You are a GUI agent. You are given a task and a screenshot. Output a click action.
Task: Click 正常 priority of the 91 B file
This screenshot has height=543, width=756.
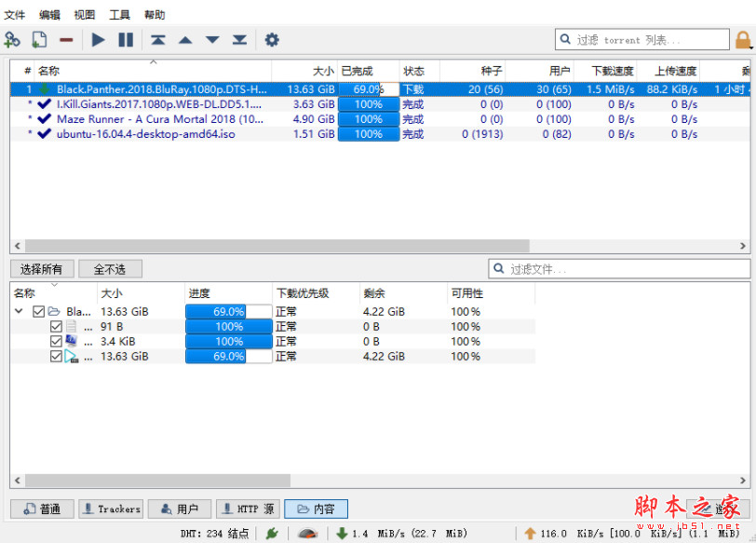click(287, 327)
